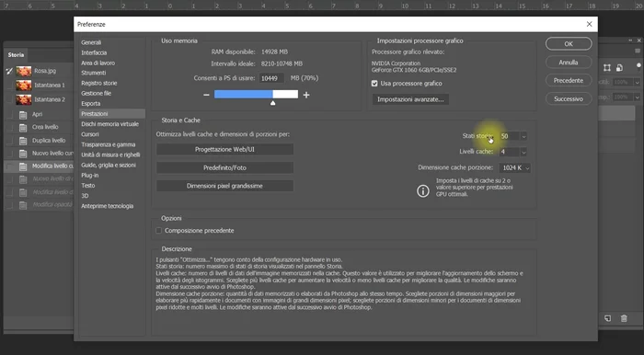Open the Livelli cache dropdown arrow
Viewport: 644px width, 355px height.
click(x=523, y=152)
